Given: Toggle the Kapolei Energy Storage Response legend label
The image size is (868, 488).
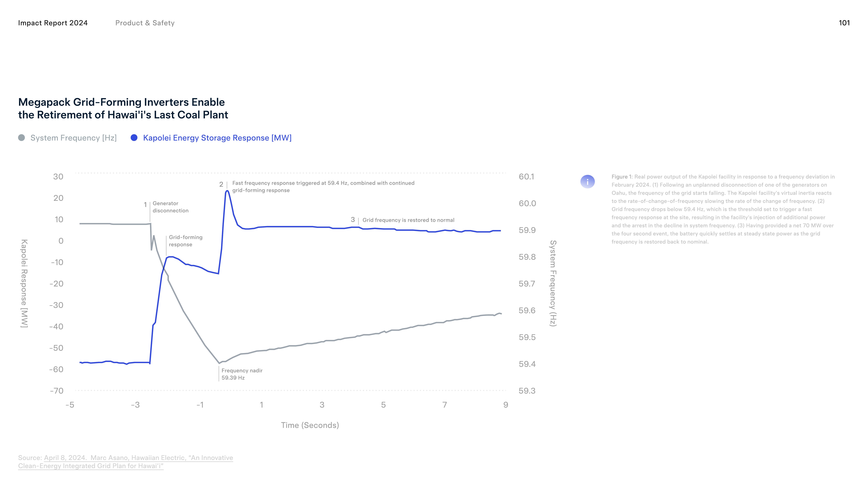Looking at the screenshot, I should click(217, 138).
